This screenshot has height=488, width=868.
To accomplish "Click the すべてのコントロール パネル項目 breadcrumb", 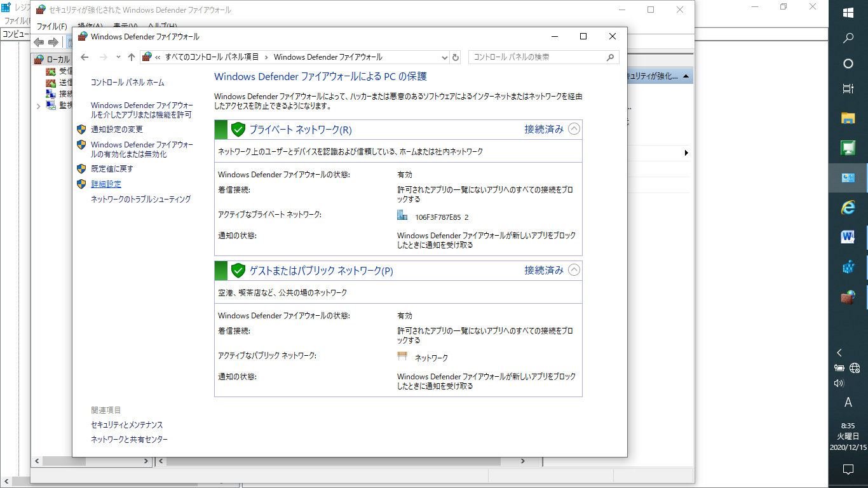I will 212,57.
